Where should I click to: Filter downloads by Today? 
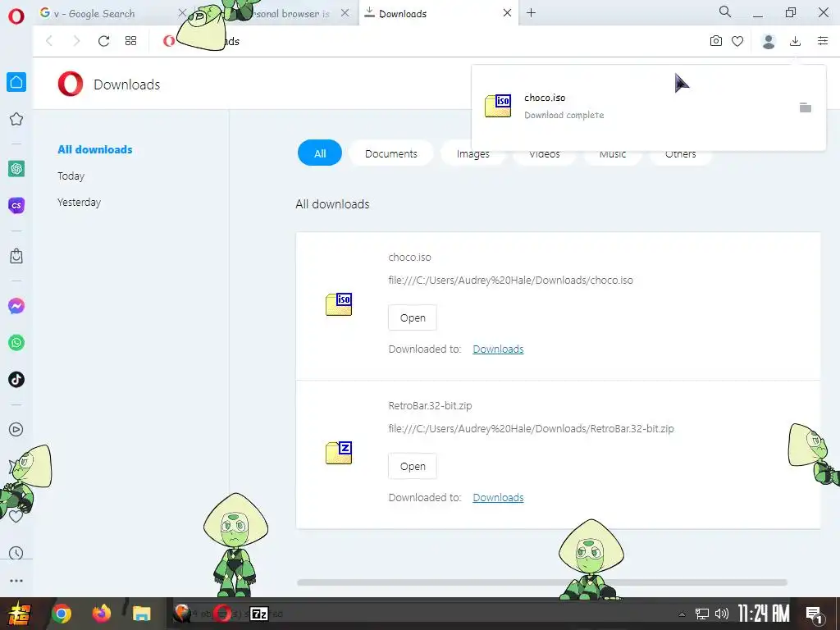[71, 176]
